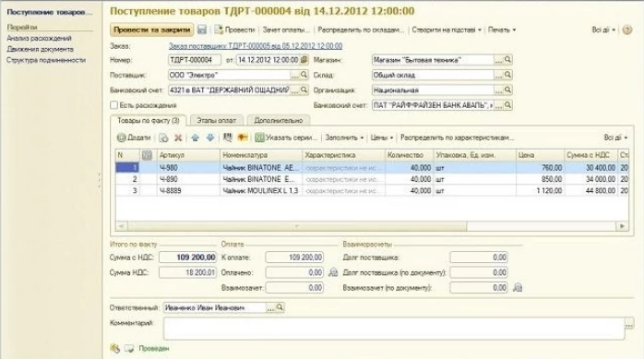Click magnifier icon next to Организация field
The image size is (644, 359).
tap(507, 90)
